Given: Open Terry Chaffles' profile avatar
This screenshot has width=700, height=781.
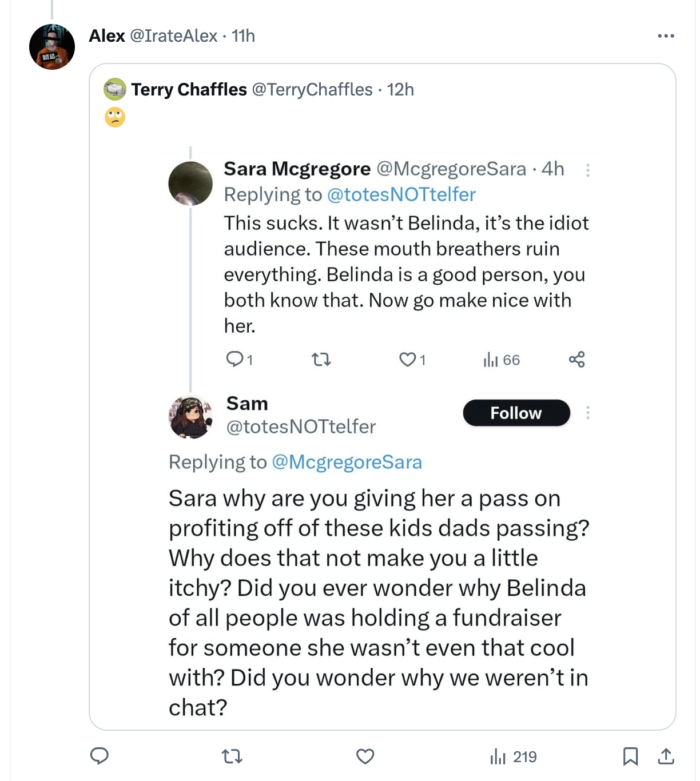Looking at the screenshot, I should coord(115,89).
